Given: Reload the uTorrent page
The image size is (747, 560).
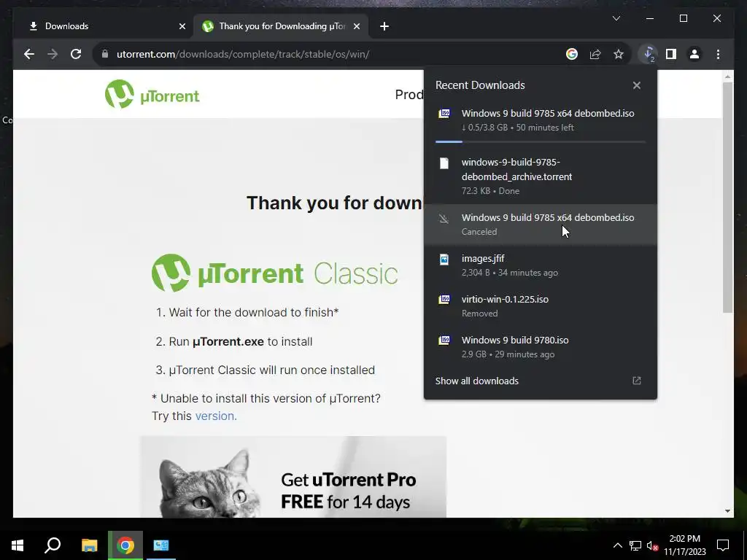Looking at the screenshot, I should 76,54.
